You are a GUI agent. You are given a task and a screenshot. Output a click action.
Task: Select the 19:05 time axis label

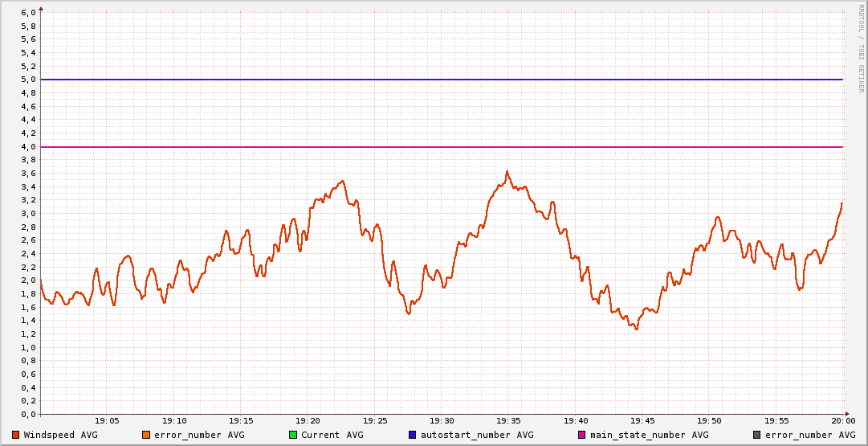pos(108,420)
